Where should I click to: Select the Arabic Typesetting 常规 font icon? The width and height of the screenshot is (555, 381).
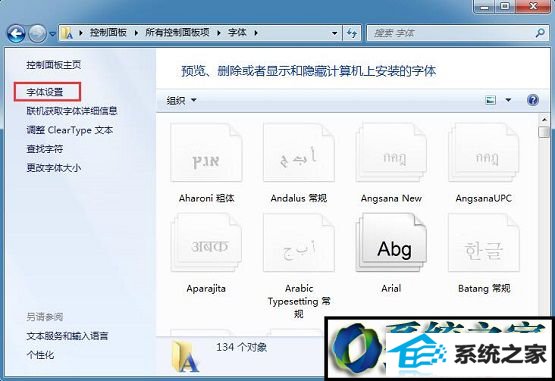(299, 243)
